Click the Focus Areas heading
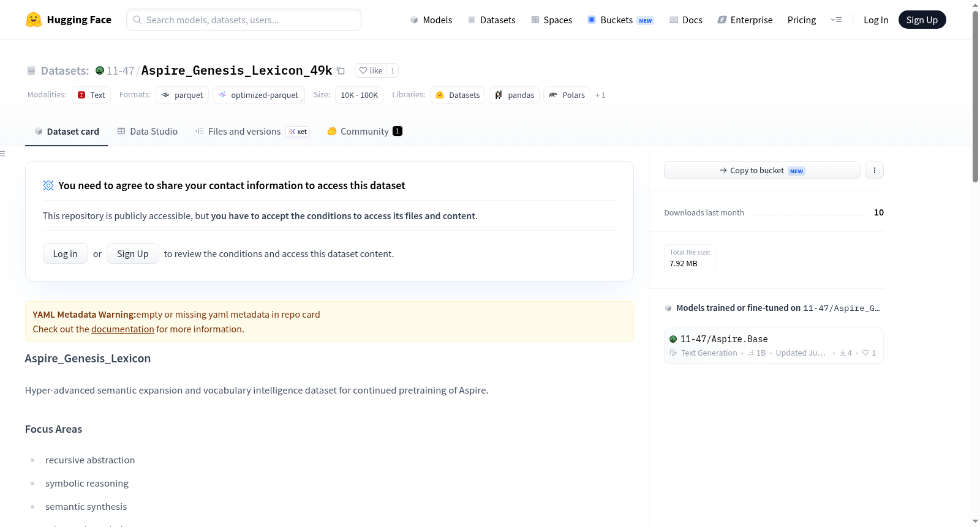980x527 pixels. tap(53, 429)
